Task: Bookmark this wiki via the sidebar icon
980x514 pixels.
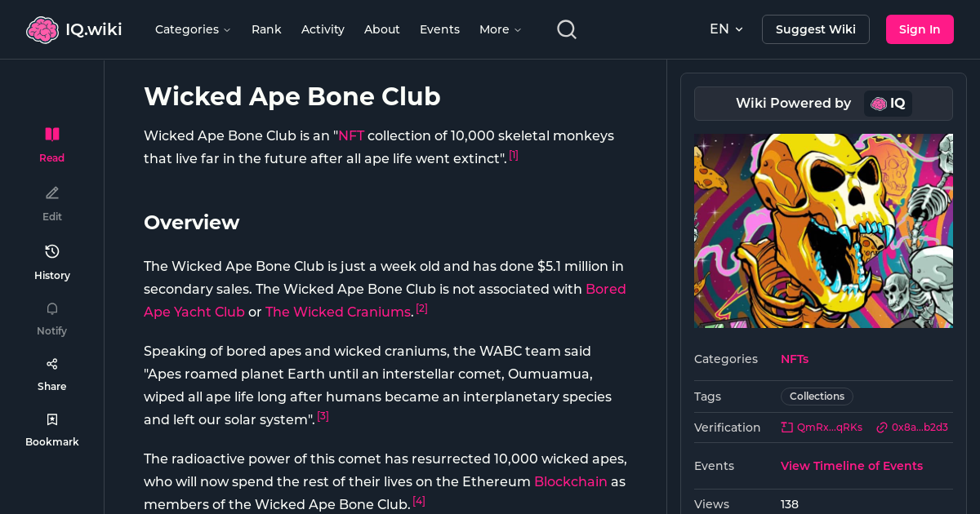Action: pos(51,419)
